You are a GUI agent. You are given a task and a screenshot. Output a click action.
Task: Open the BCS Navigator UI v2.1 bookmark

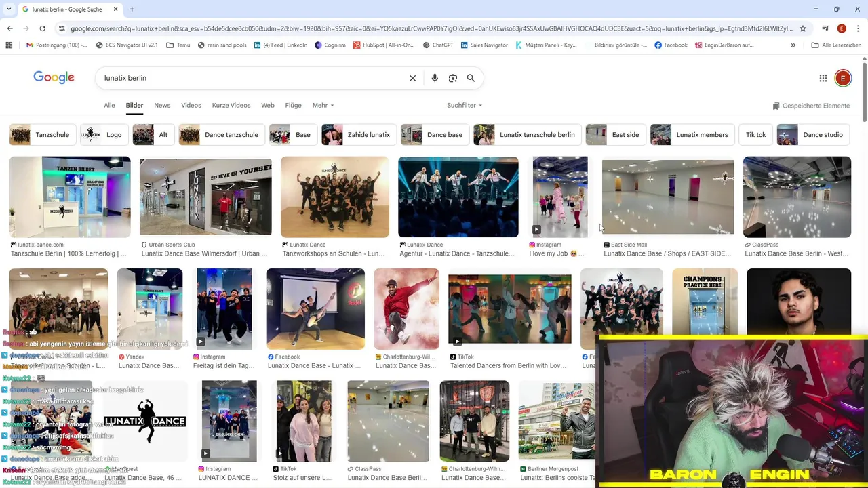[127, 45]
